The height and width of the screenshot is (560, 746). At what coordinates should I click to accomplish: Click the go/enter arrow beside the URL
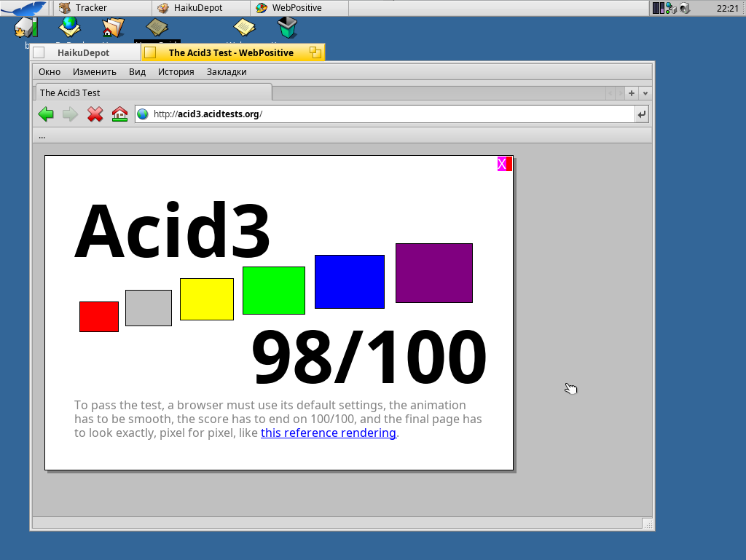[x=642, y=114]
